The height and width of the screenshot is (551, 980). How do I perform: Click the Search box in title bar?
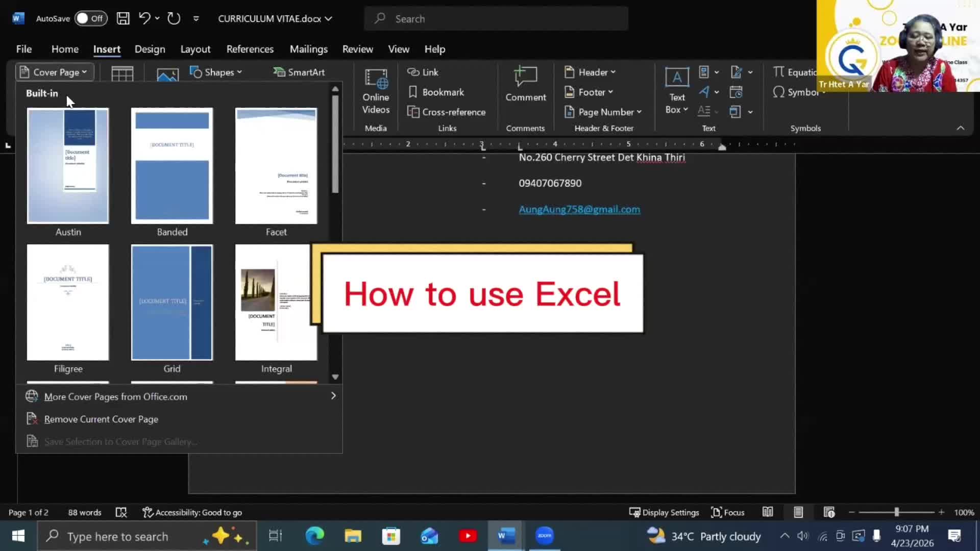[x=496, y=19]
